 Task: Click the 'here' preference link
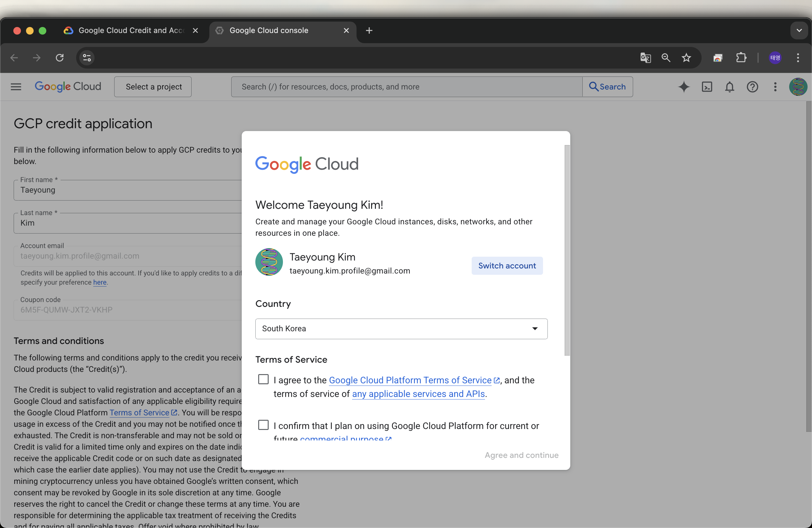(x=100, y=282)
